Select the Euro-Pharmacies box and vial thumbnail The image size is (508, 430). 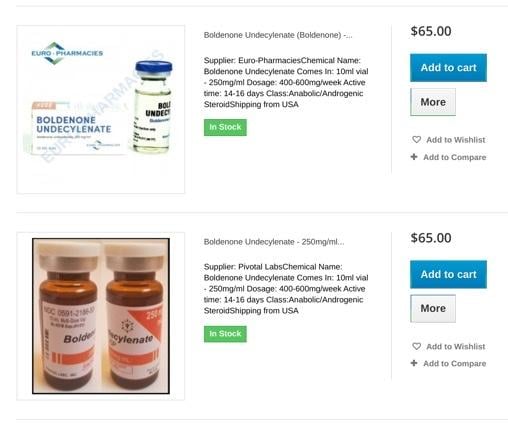click(100, 110)
